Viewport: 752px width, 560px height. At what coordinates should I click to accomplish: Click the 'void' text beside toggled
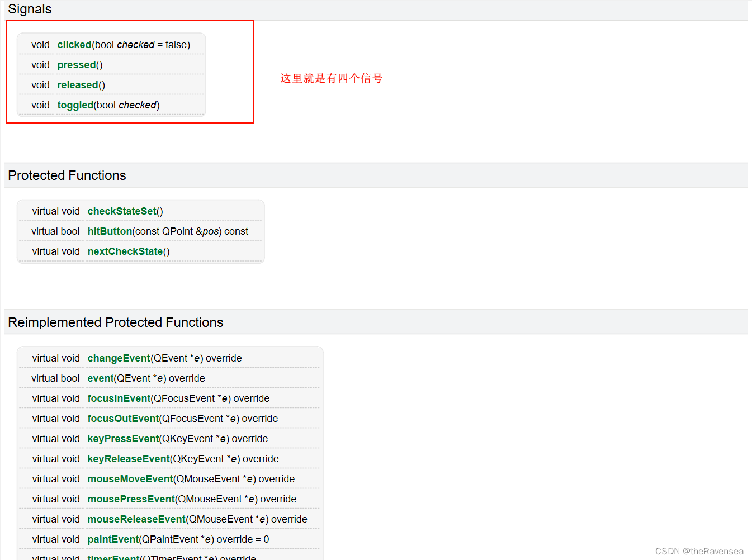pos(40,105)
